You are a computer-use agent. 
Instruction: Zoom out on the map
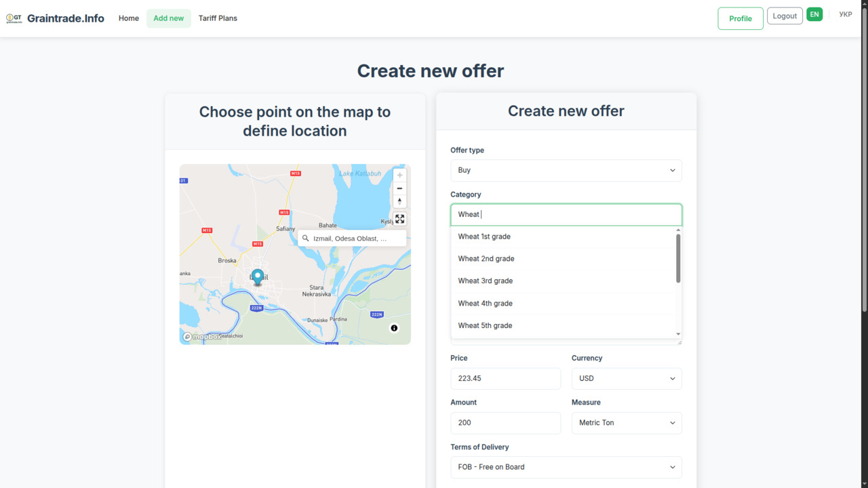(399, 188)
